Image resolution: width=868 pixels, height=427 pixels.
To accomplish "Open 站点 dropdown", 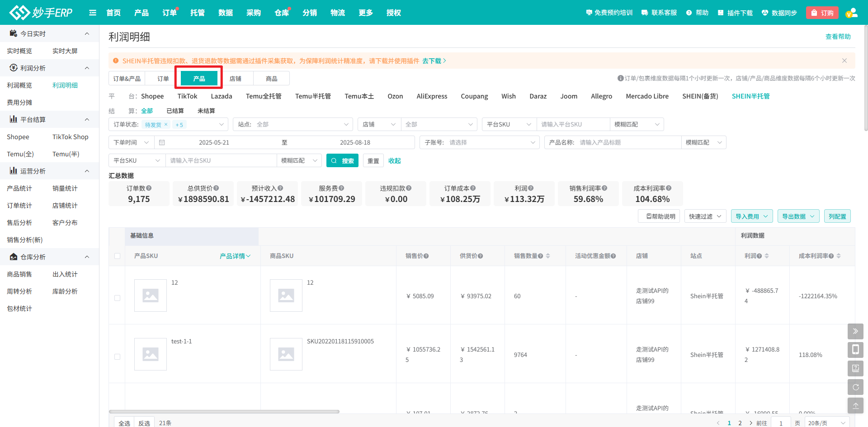I will tap(293, 124).
